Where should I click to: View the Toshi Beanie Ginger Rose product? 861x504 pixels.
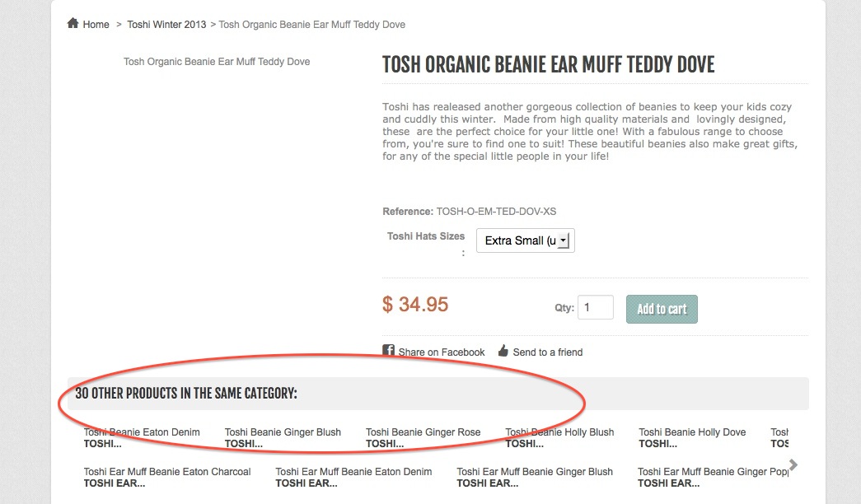[x=423, y=432]
